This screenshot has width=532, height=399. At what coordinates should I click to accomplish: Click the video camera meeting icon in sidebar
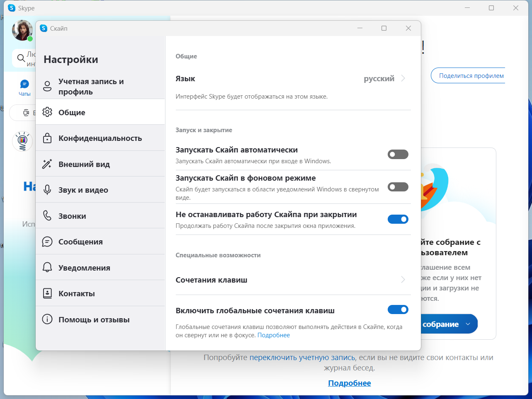(x=26, y=113)
